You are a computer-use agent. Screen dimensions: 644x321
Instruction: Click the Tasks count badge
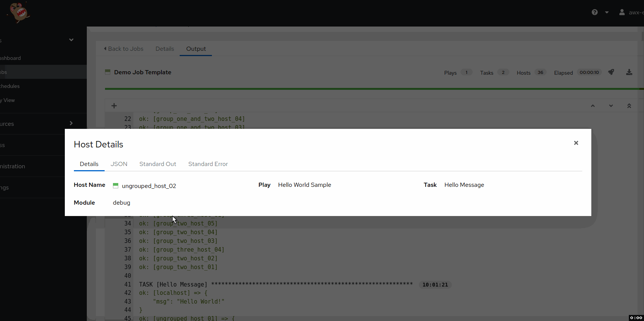click(x=503, y=72)
